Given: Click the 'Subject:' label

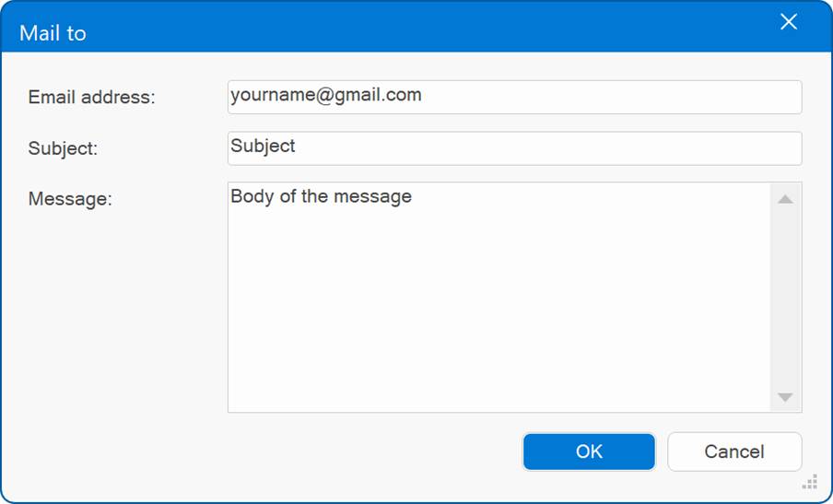Looking at the screenshot, I should click(63, 148).
